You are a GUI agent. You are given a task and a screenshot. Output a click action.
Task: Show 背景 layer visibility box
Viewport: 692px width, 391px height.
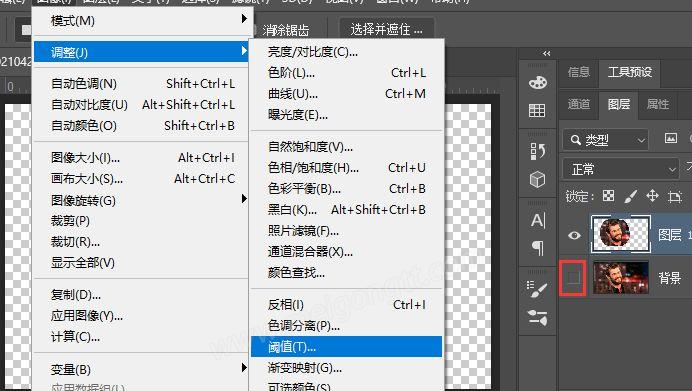pyautogui.click(x=573, y=278)
